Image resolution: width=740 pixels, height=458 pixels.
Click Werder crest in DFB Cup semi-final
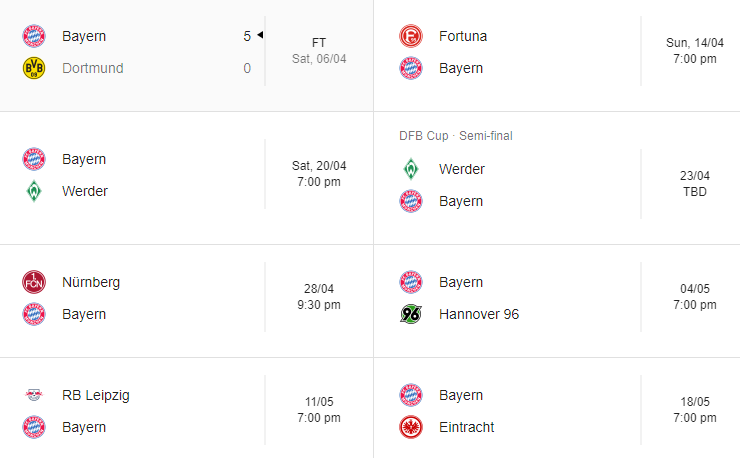coord(411,169)
